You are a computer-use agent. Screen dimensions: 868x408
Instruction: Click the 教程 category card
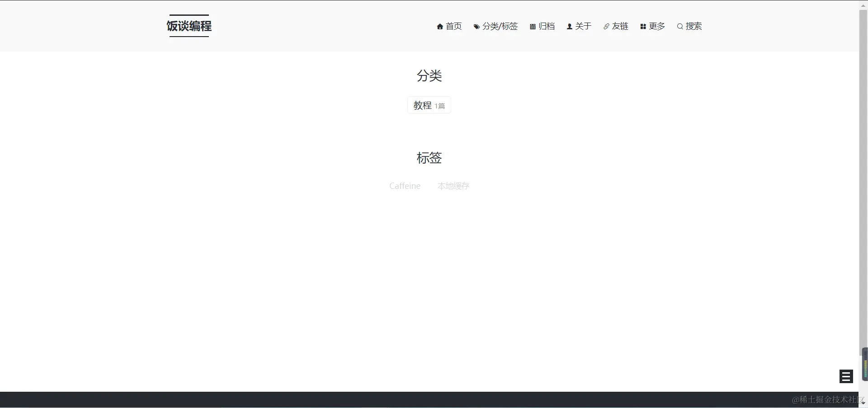pos(429,104)
